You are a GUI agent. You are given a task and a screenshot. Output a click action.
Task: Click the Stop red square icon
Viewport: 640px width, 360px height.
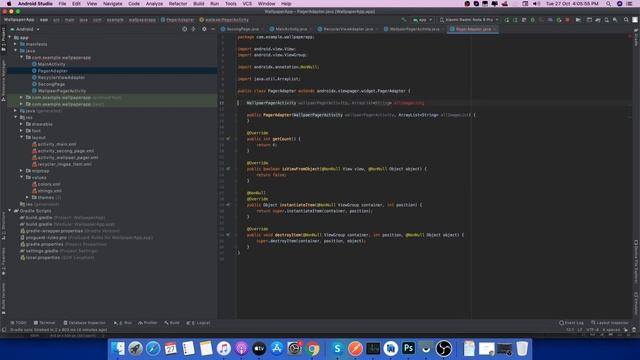coord(567,20)
